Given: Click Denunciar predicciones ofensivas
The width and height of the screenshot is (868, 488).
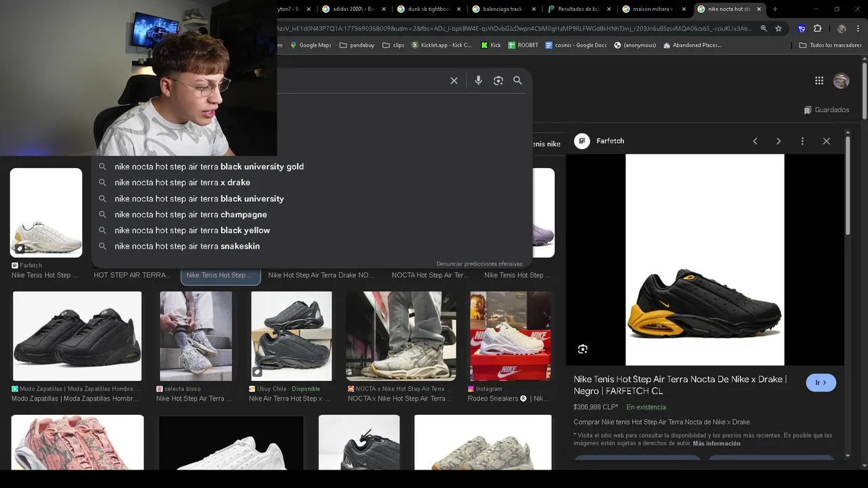Looking at the screenshot, I should pos(479,264).
